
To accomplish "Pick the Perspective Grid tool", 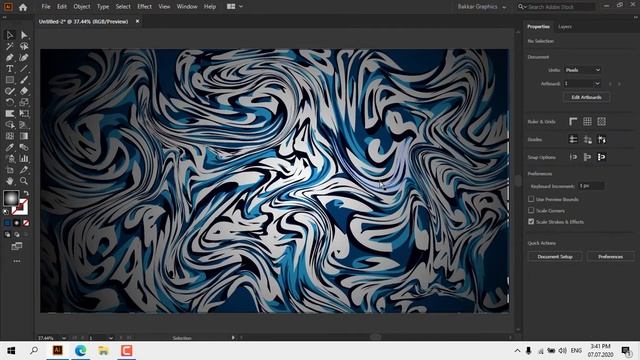I will coord(24,125).
